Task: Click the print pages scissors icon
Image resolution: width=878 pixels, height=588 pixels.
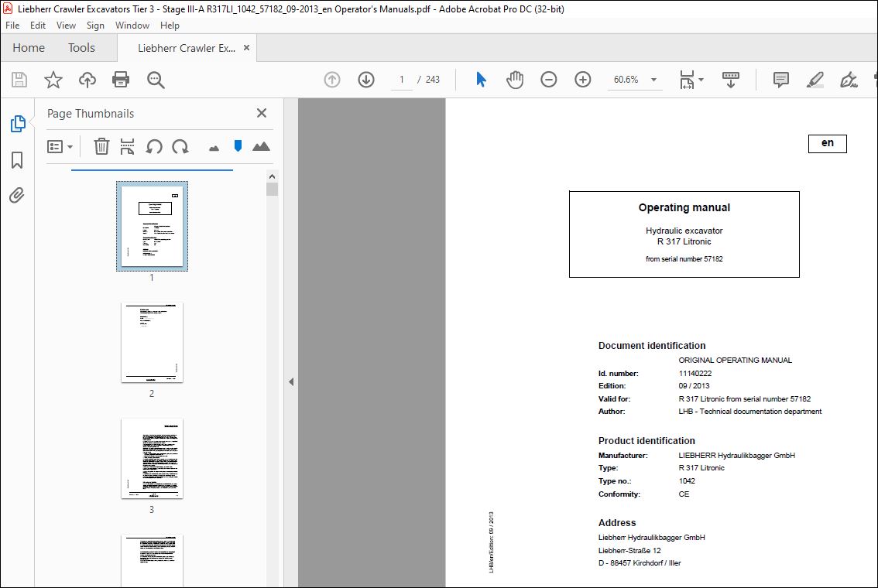Action: [127, 146]
